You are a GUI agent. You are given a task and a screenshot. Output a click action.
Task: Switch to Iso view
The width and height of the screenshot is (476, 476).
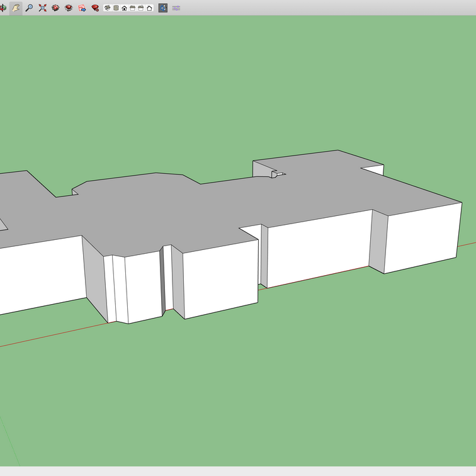[x=108, y=8]
